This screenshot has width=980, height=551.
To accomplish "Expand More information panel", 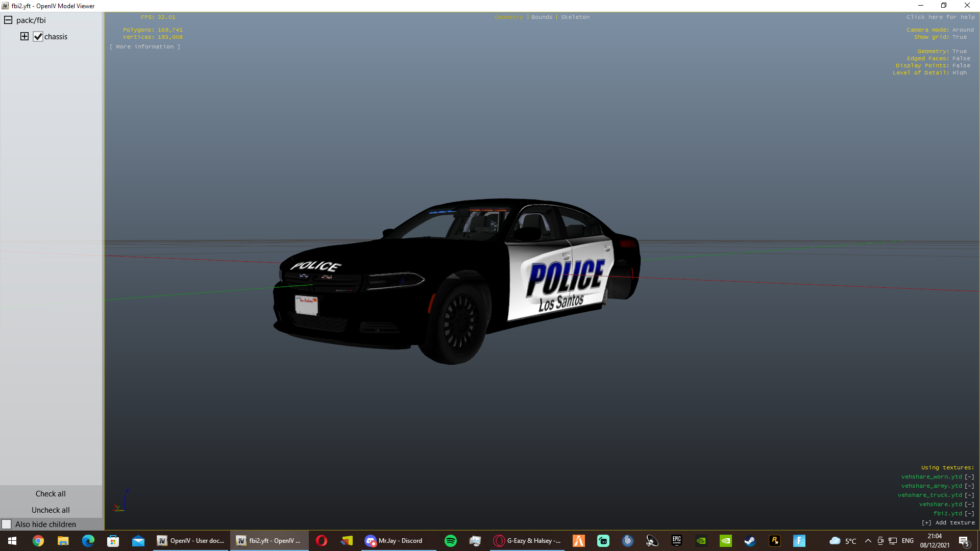I will click(145, 47).
